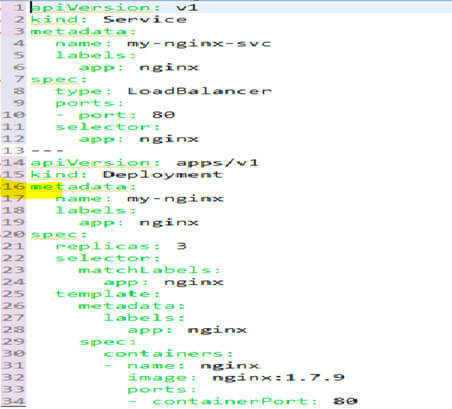The width and height of the screenshot is (452, 409).
Task: Click line number 1 in the gutter
Action: tap(19, 7)
